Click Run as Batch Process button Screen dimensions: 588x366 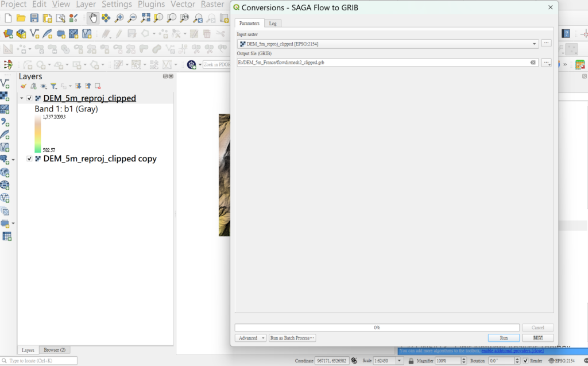[x=292, y=338]
